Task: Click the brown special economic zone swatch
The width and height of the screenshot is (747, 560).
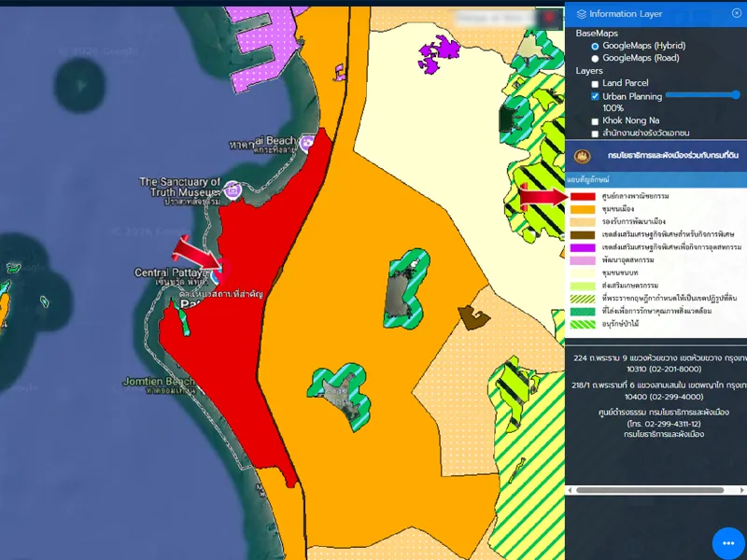Action: [x=584, y=234]
